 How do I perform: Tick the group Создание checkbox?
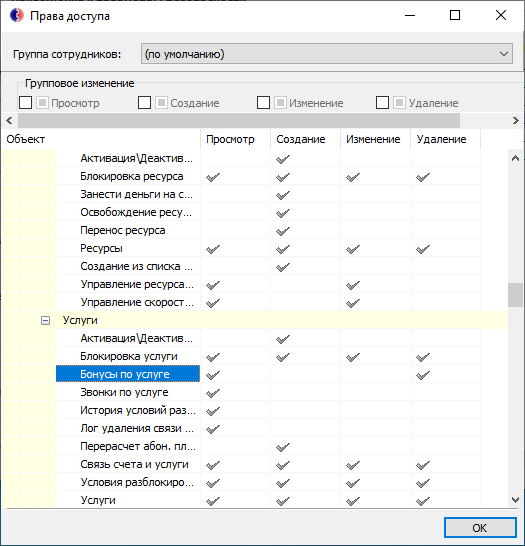pyautogui.click(x=144, y=103)
